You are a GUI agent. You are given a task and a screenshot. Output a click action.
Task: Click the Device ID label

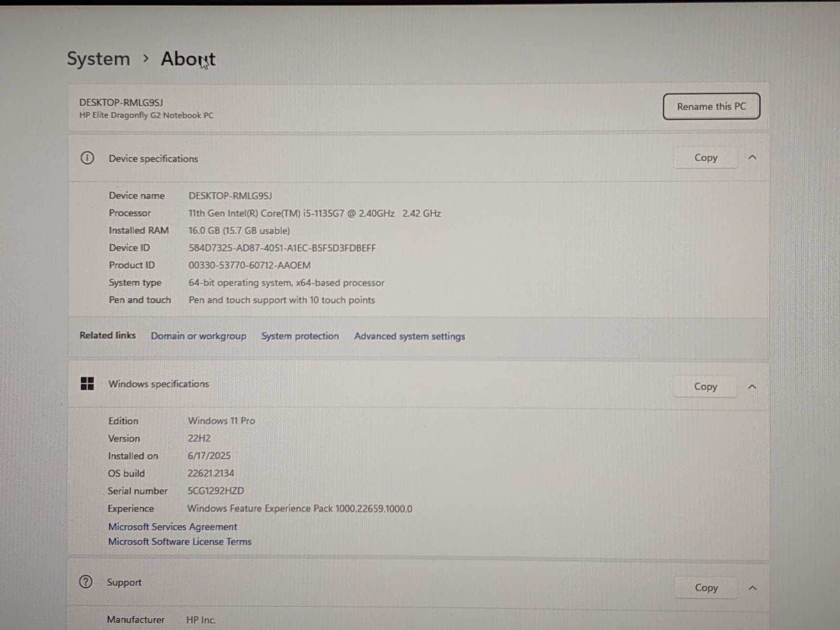(129, 247)
